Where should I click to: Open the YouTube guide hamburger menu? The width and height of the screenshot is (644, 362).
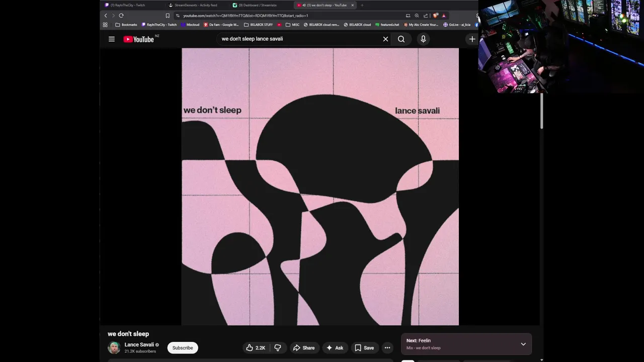coord(112,39)
